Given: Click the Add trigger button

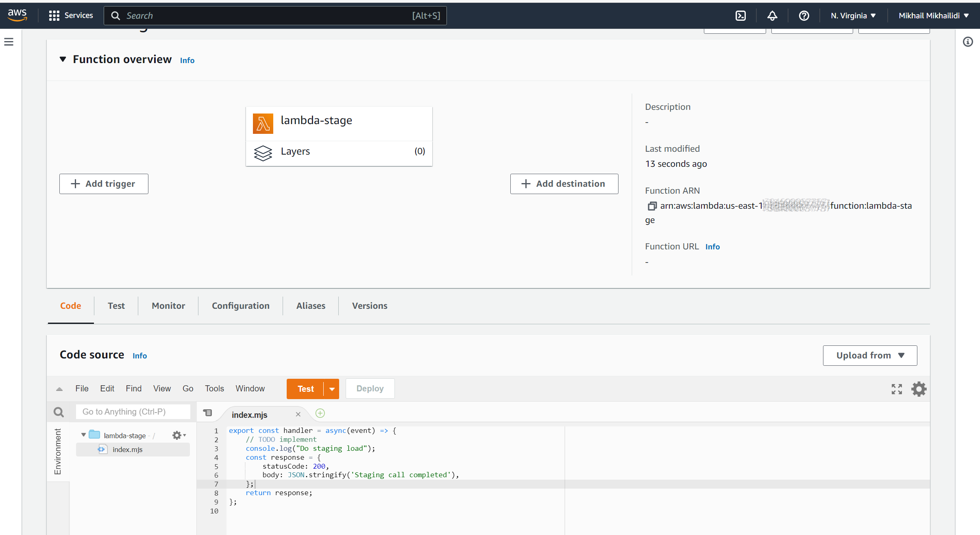Looking at the screenshot, I should [104, 184].
